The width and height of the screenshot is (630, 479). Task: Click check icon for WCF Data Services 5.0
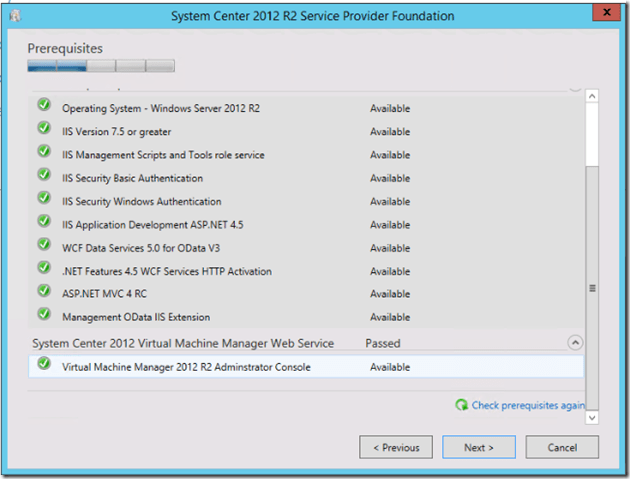pos(44,244)
